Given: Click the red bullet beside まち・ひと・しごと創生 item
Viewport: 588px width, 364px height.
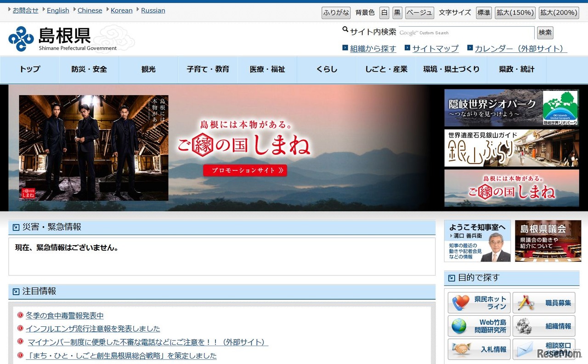Looking at the screenshot, I should pos(20,355).
